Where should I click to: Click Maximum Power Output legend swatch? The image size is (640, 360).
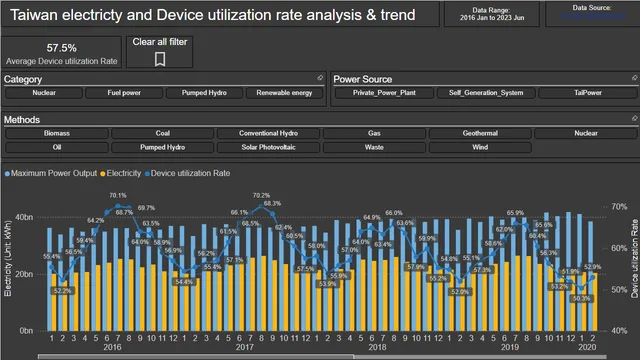pos(7,174)
